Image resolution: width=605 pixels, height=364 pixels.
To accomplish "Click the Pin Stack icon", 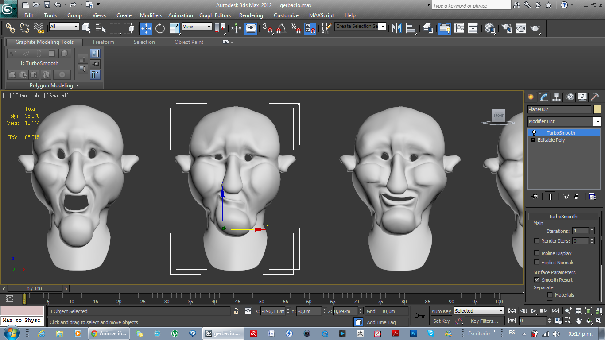I will [x=535, y=197].
